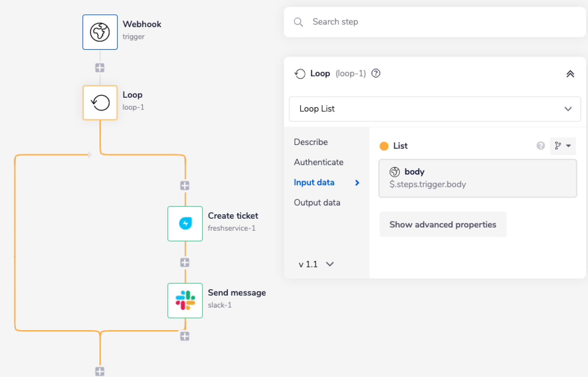Select the Freshservice Create ticket icon
This screenshot has height=377, width=588.
point(185,224)
